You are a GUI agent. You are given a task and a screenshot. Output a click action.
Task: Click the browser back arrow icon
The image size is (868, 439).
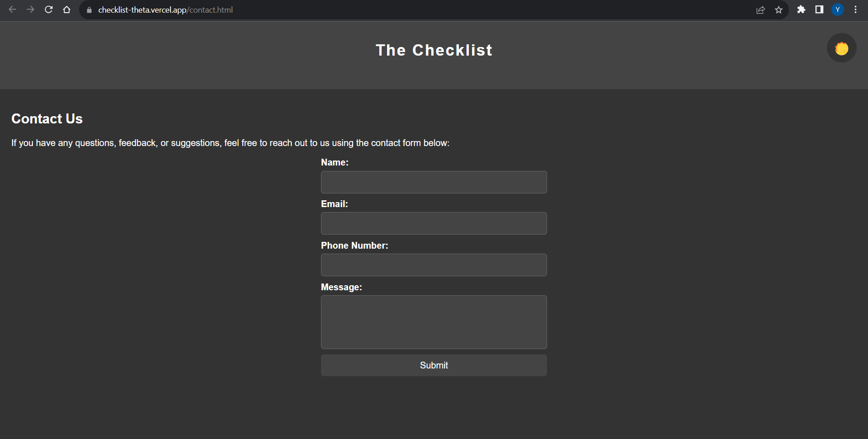(12, 9)
